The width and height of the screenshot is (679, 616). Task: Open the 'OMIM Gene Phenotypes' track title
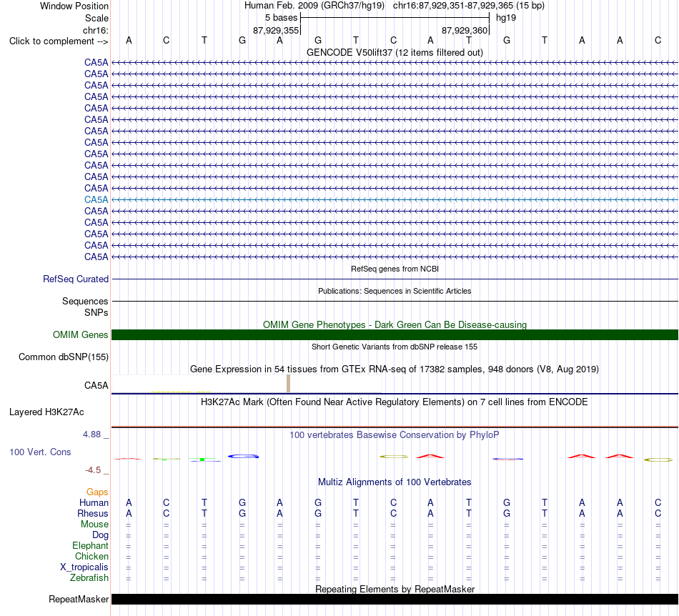[395, 324]
